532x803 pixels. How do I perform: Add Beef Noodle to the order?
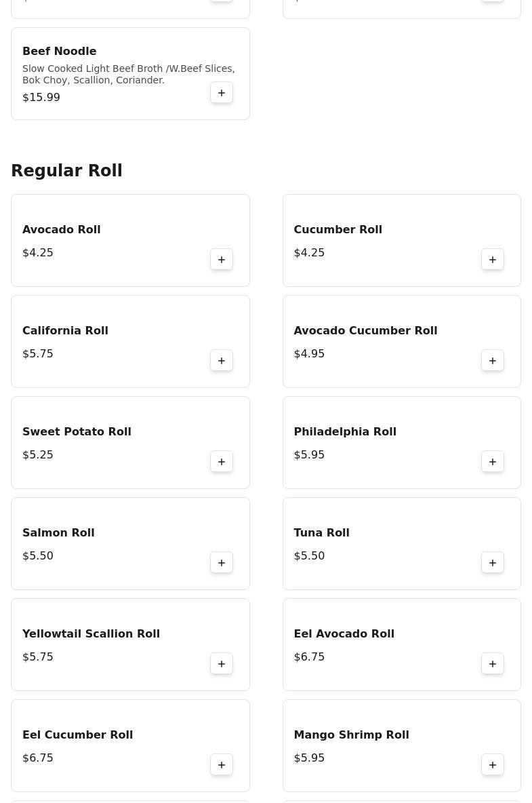point(222,93)
